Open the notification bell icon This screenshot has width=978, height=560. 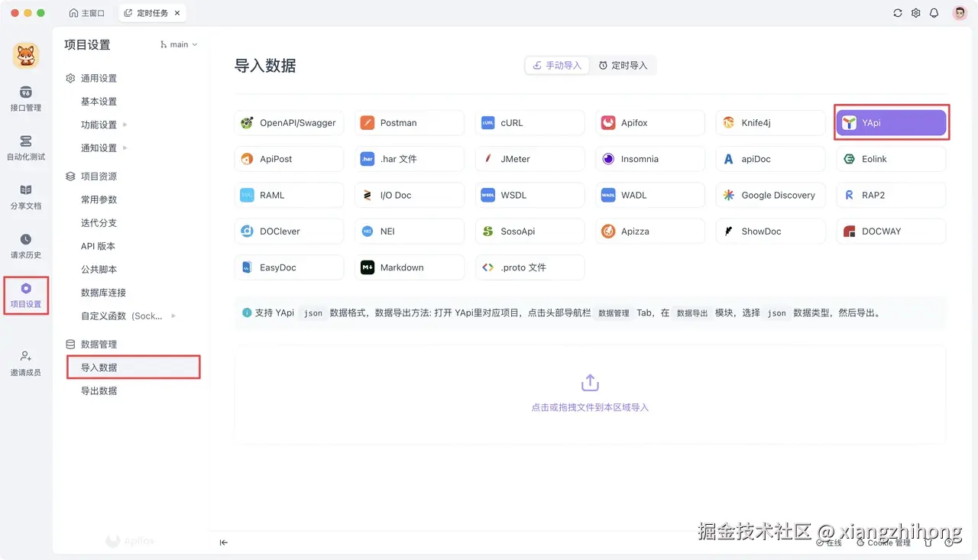click(934, 13)
